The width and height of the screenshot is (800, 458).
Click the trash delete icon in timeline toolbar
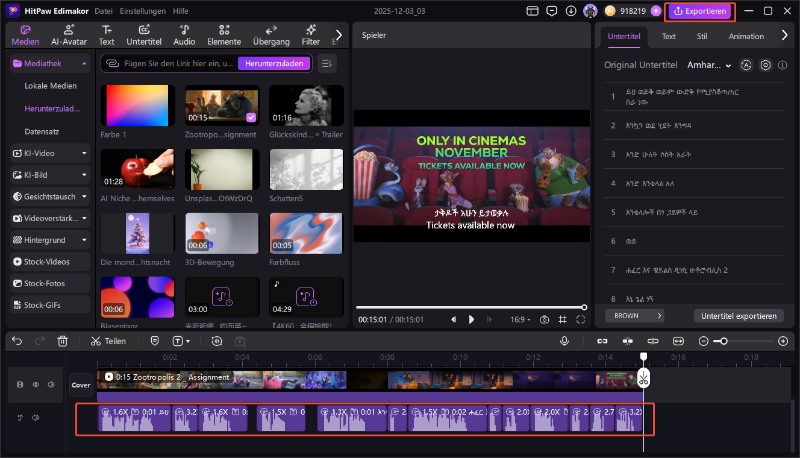pos(62,341)
